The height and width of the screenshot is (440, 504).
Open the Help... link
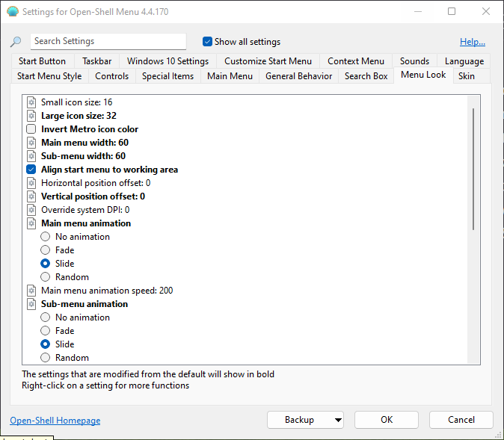[473, 42]
